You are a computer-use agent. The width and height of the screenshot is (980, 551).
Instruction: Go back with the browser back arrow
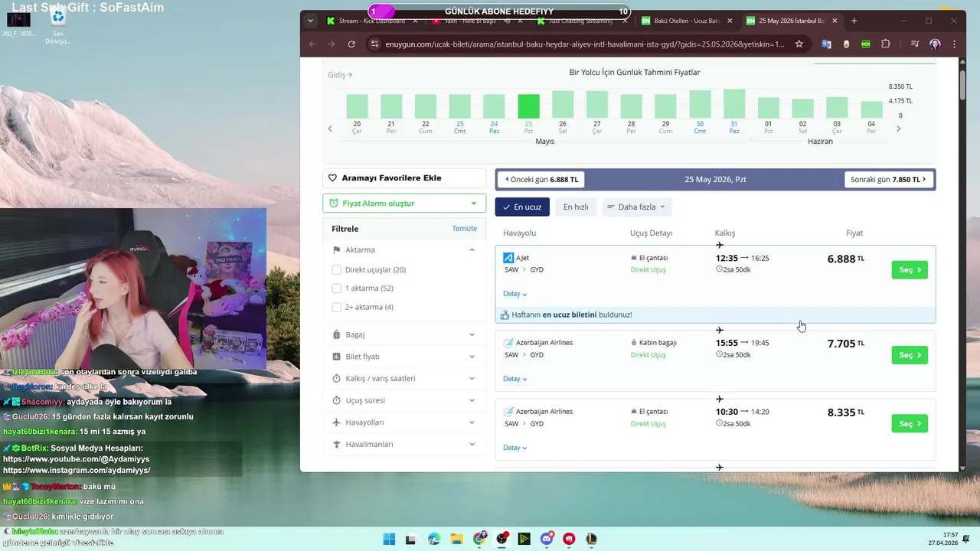click(x=312, y=44)
